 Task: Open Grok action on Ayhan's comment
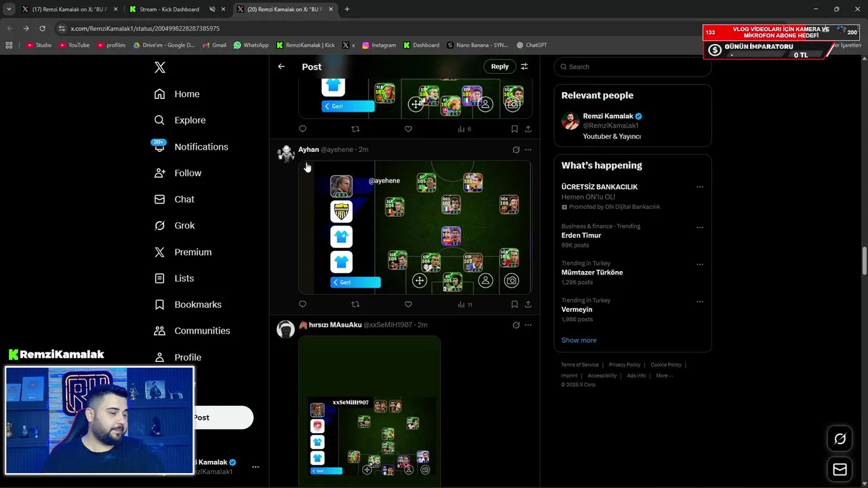click(x=516, y=150)
